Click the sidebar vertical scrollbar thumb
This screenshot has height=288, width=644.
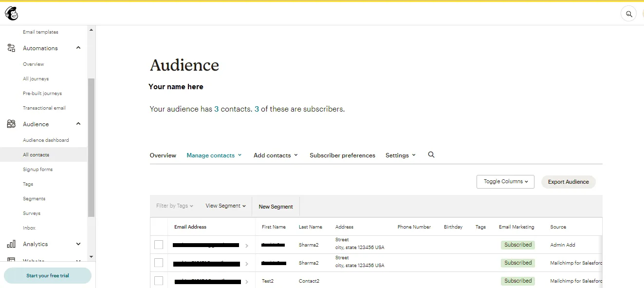[x=91, y=146]
